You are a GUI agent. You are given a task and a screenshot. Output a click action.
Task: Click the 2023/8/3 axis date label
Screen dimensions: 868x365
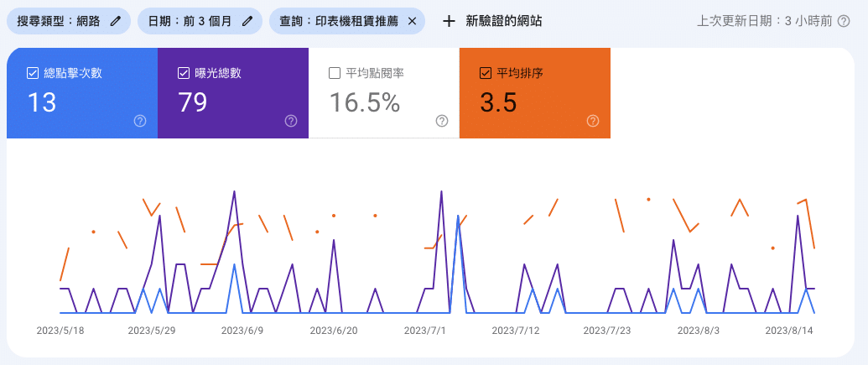(x=699, y=331)
